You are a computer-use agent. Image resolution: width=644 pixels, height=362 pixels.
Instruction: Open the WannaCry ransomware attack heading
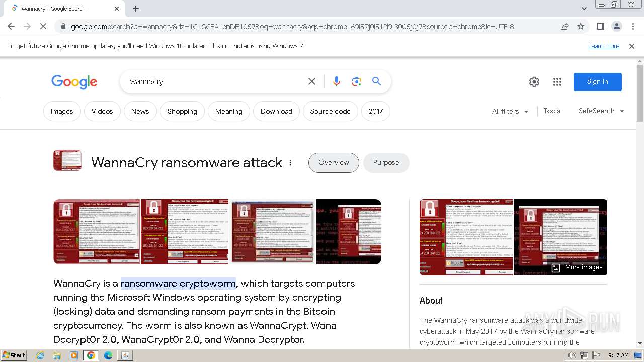click(187, 163)
